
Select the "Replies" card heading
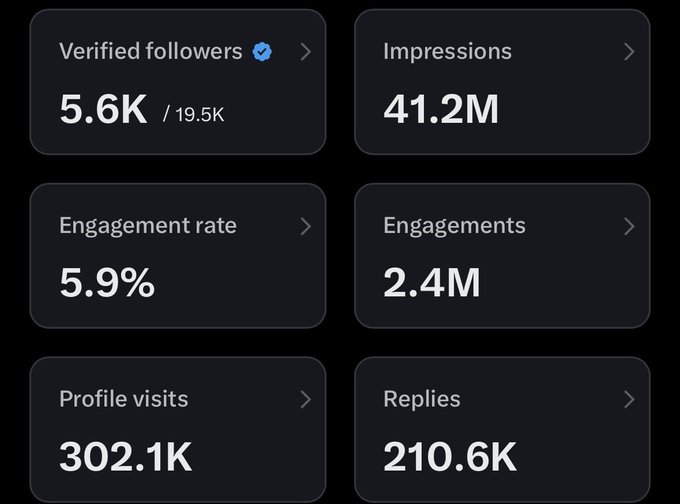422,400
